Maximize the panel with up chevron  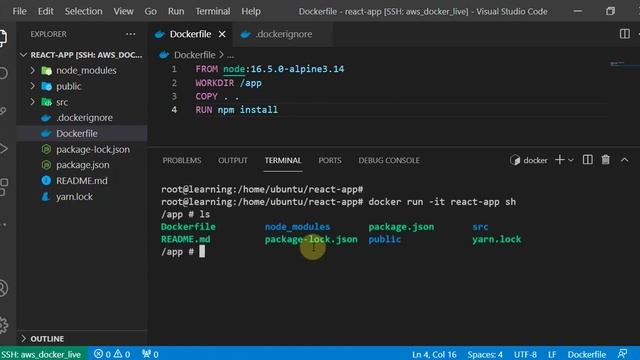[x=624, y=160]
